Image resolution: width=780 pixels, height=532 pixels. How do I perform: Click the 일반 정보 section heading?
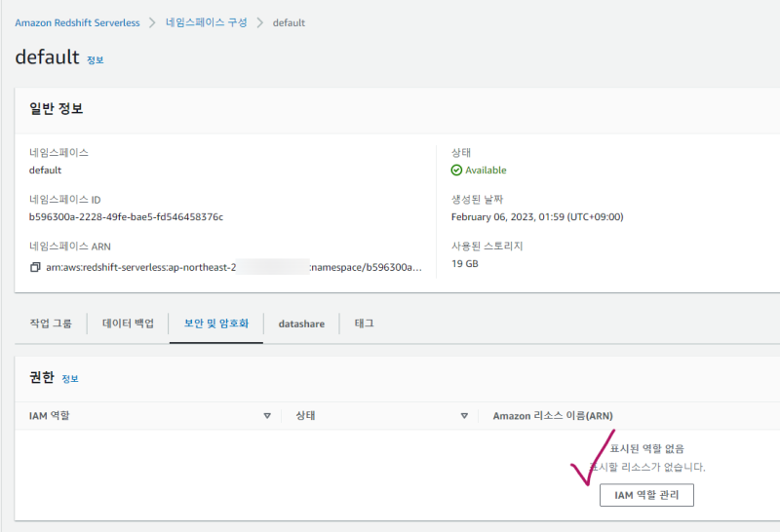(x=56, y=109)
